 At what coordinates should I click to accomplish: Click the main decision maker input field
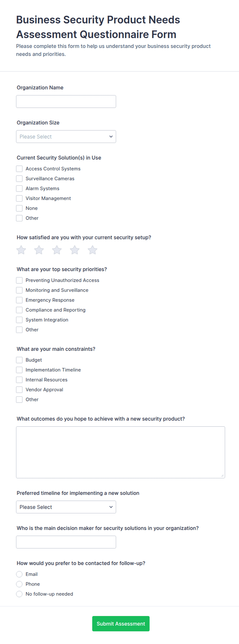[66, 542]
